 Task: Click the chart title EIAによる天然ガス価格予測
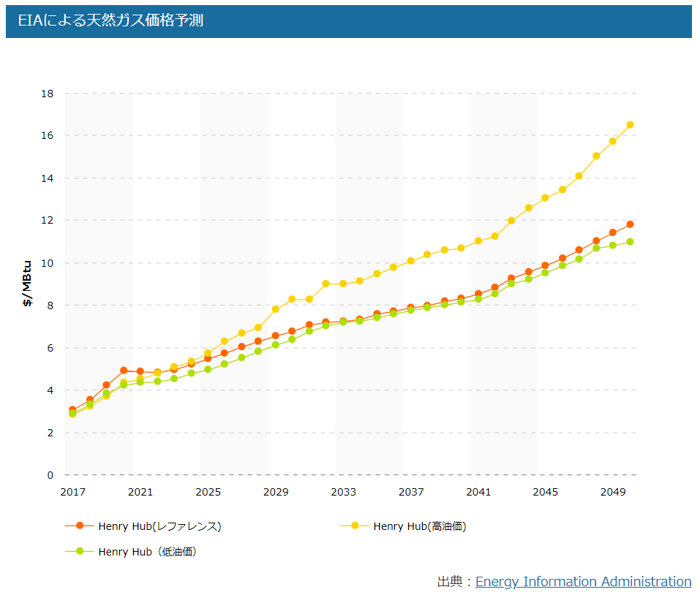(x=110, y=20)
